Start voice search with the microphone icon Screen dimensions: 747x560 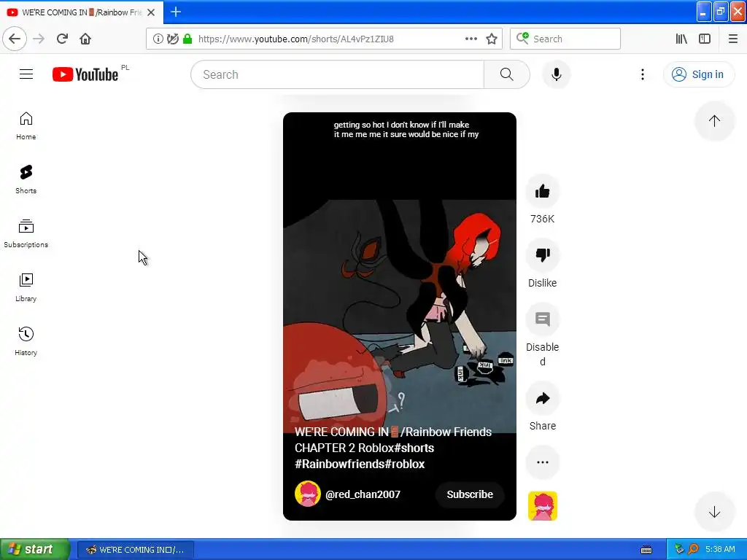(x=557, y=74)
